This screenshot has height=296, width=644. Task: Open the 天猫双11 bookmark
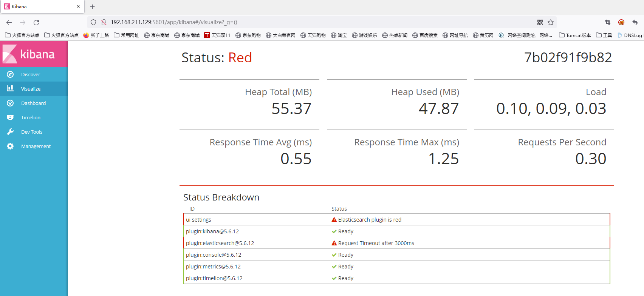[x=217, y=35]
